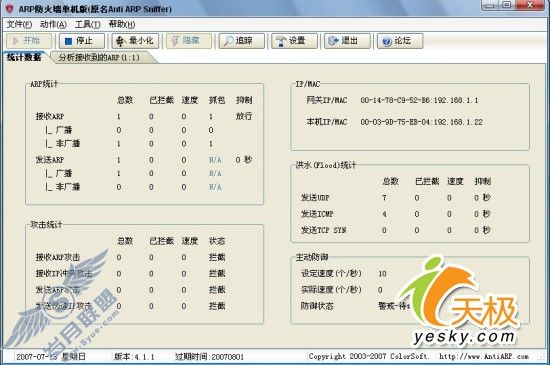
Task: Switch to the 分析接收到的ARP (1:1) tab
Action: tap(99, 58)
